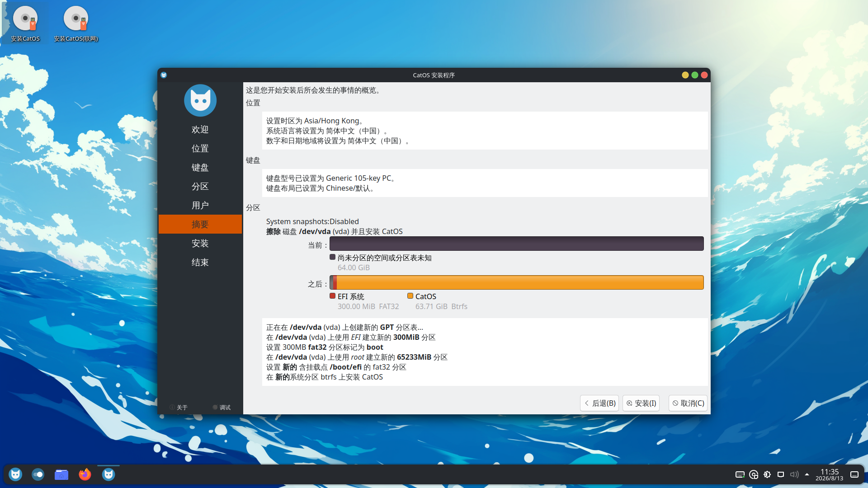Open the CatOS start menu in taskbar
868x488 pixels.
(x=15, y=474)
